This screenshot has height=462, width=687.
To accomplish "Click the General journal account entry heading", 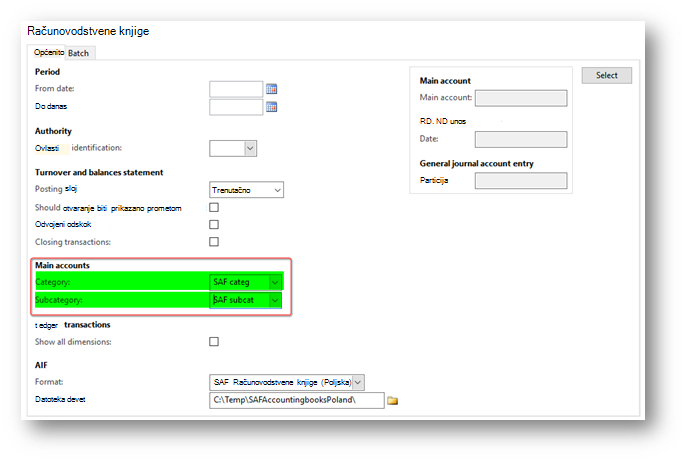I will 477,163.
